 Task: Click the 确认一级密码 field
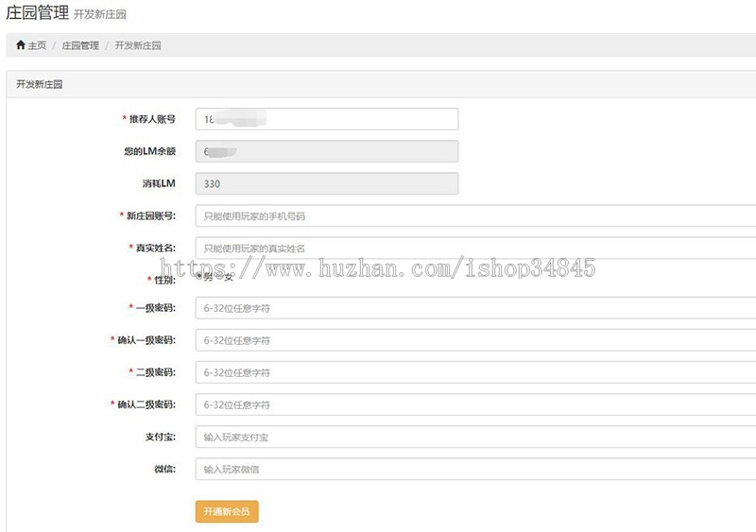coord(475,340)
